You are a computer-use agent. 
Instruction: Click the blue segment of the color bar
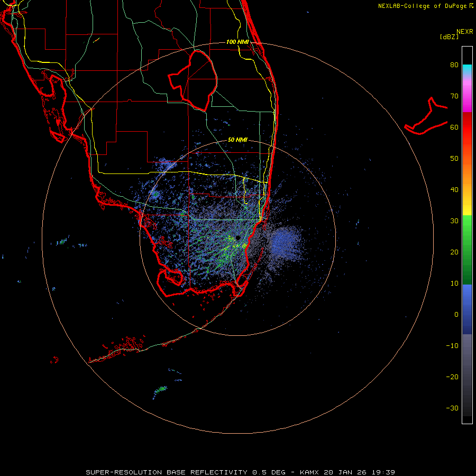coord(467,309)
